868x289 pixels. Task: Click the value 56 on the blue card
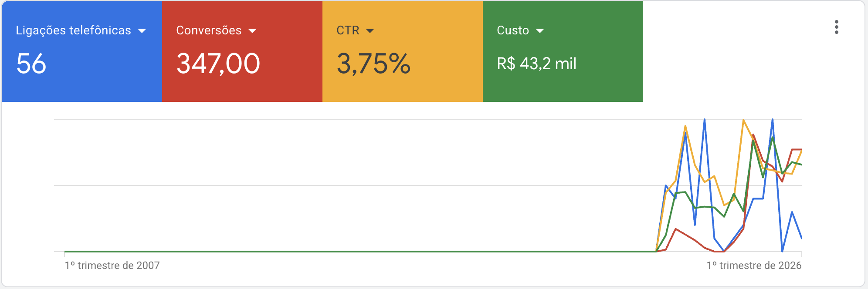point(30,64)
